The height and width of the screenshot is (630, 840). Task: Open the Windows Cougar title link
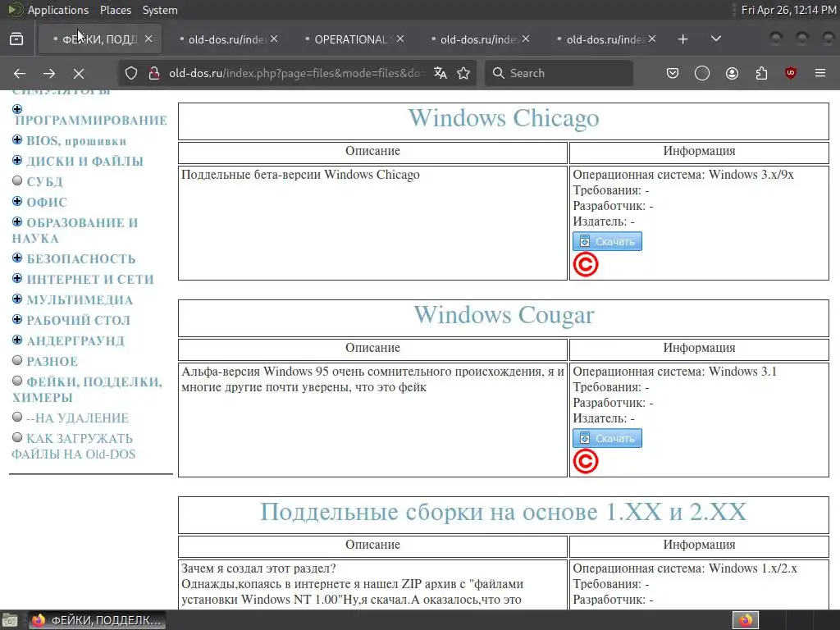(x=504, y=315)
